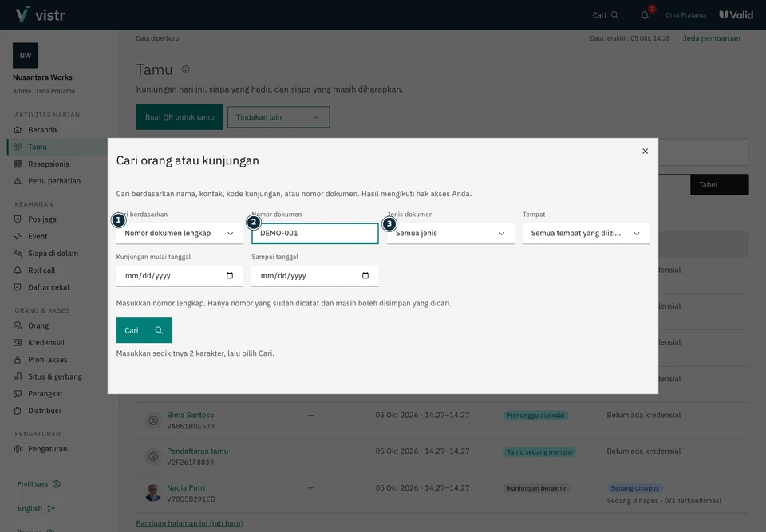Open Perlu perhatian in sidebar
Screen dimensions: 766x532
pyautogui.click(x=54, y=181)
